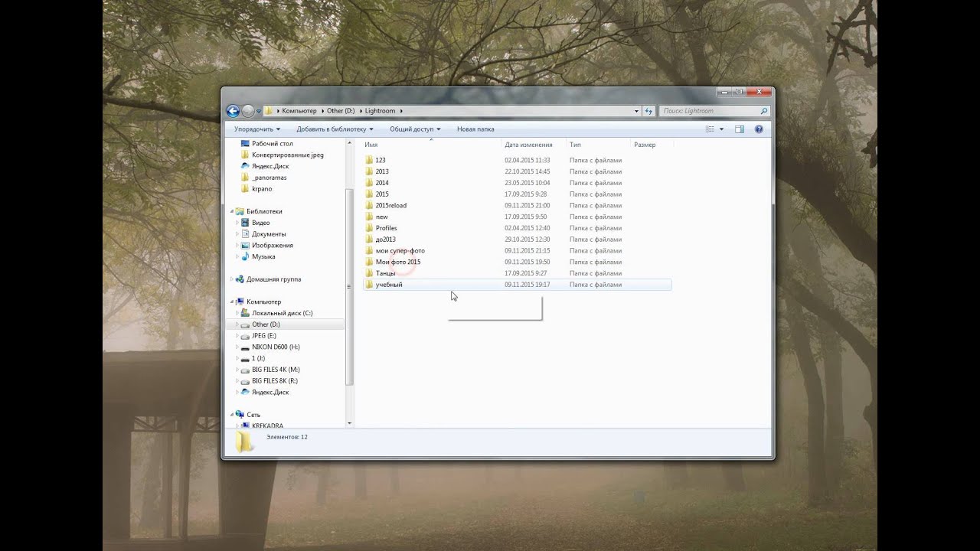Click the folder icon of 2013
980x551 pixels.
pyautogui.click(x=369, y=171)
